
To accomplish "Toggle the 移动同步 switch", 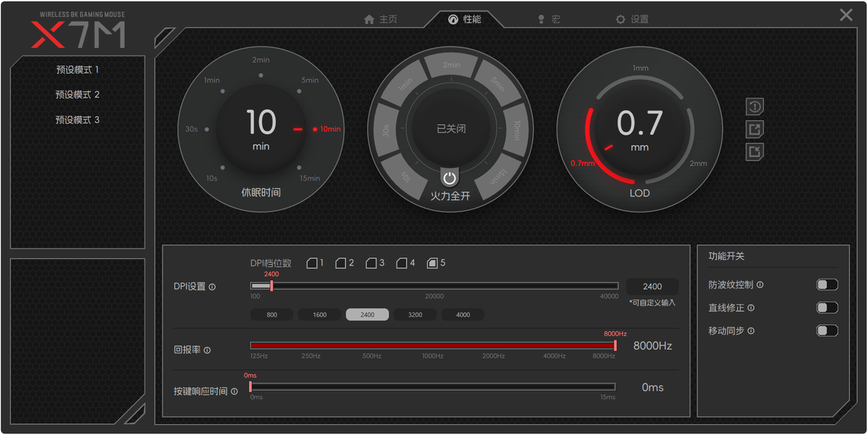I will point(827,330).
